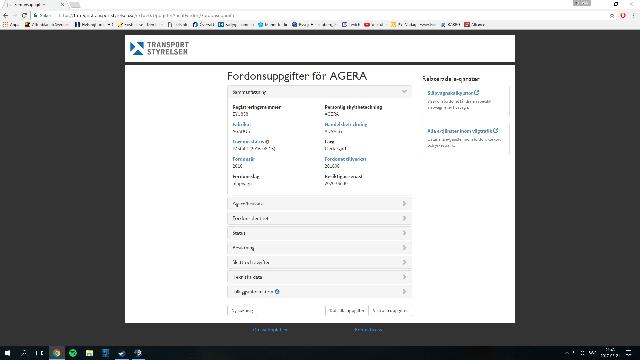Click the rightmost button at the page bottom
The width and height of the screenshot is (640, 360).
[x=390, y=311]
